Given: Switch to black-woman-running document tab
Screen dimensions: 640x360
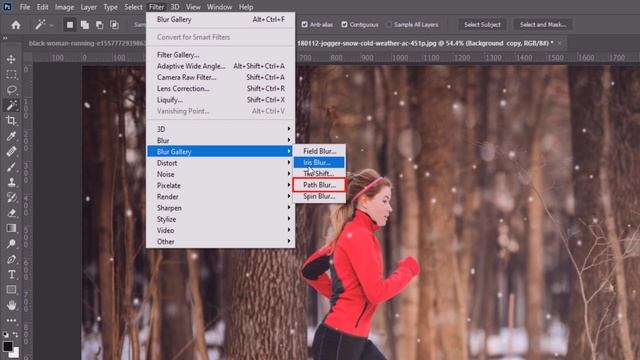Looking at the screenshot, I should [87, 43].
